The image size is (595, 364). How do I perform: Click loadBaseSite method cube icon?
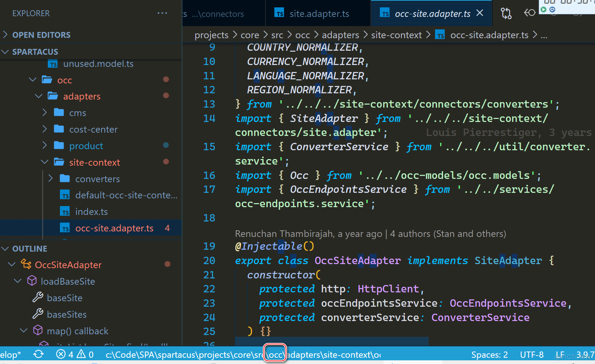(32, 281)
